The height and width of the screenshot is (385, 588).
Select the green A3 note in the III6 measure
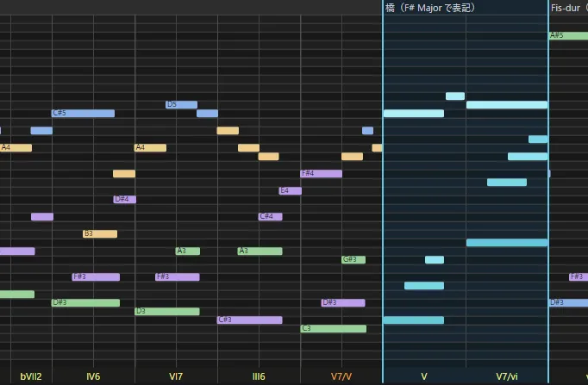[x=260, y=251]
